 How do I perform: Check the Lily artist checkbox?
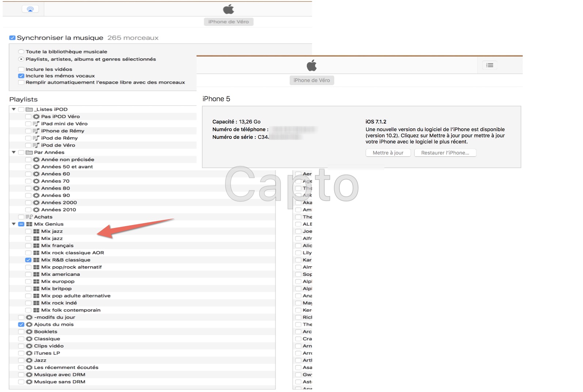[x=298, y=253]
